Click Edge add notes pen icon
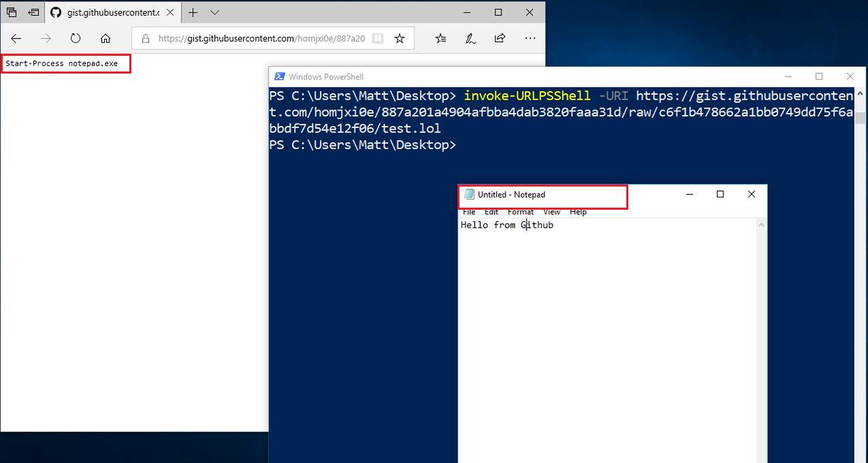 tap(471, 38)
